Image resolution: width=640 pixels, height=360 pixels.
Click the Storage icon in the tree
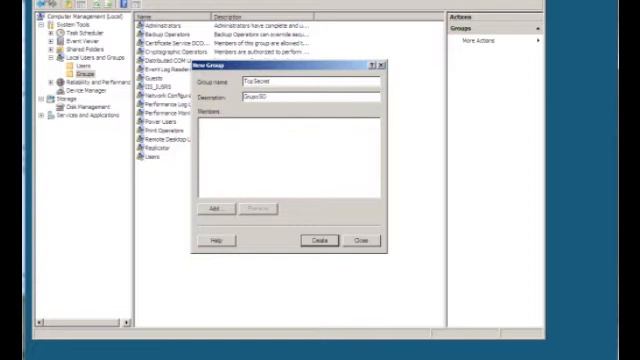(51, 99)
